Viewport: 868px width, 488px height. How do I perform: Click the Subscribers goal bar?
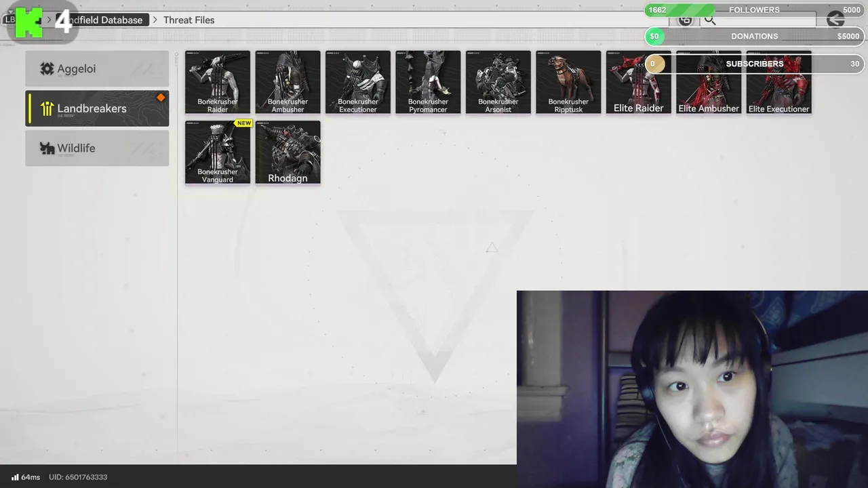(754, 64)
